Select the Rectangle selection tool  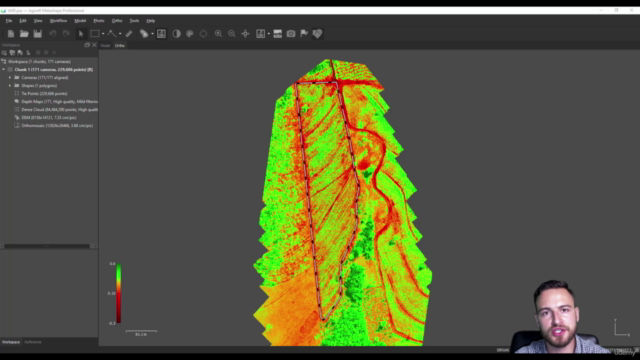tap(95, 34)
